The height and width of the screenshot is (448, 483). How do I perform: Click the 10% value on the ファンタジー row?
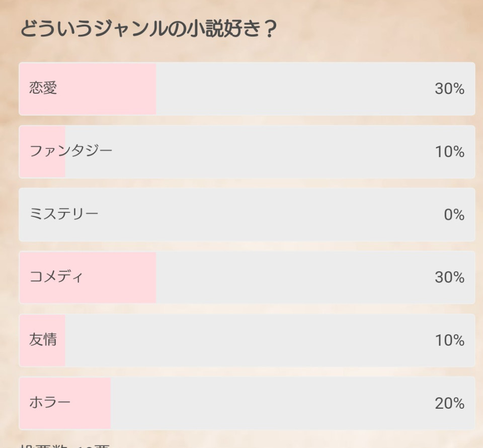pos(449,152)
